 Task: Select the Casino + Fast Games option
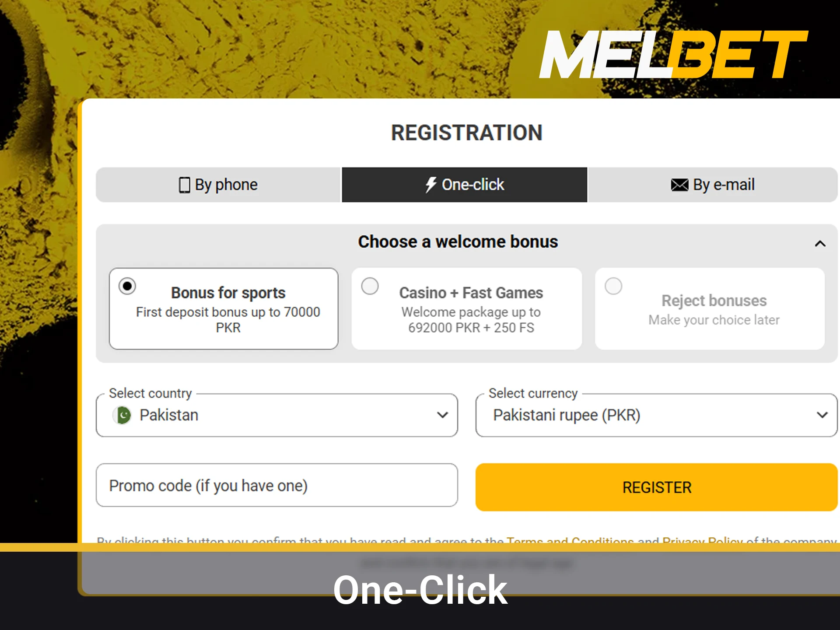point(370,286)
